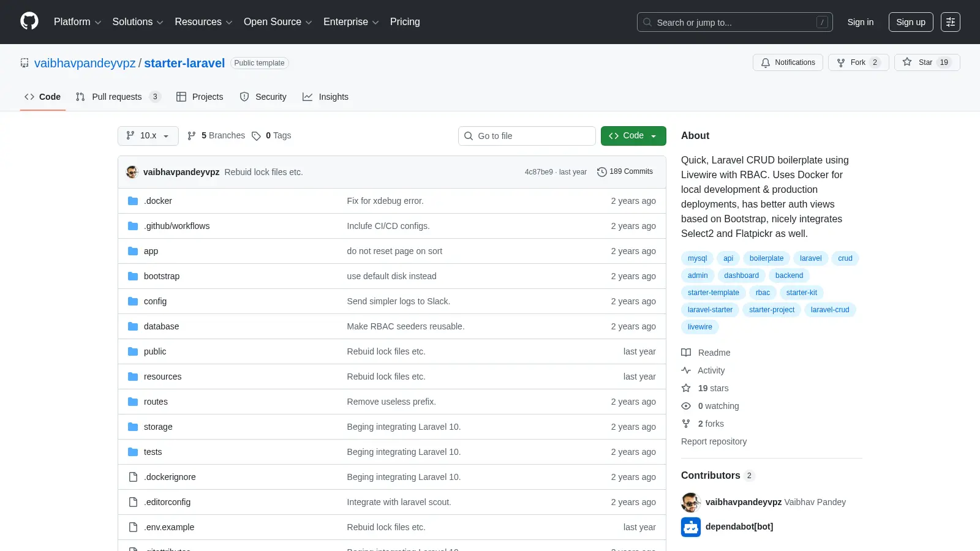This screenshot has width=980, height=551.
Task: Switch to the Insights tab
Action: coord(325,97)
